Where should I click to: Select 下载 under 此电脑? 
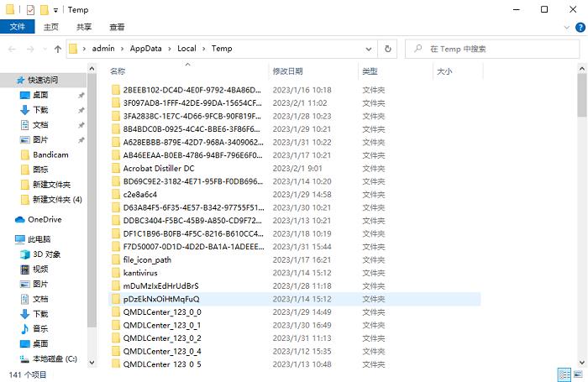click(40, 314)
